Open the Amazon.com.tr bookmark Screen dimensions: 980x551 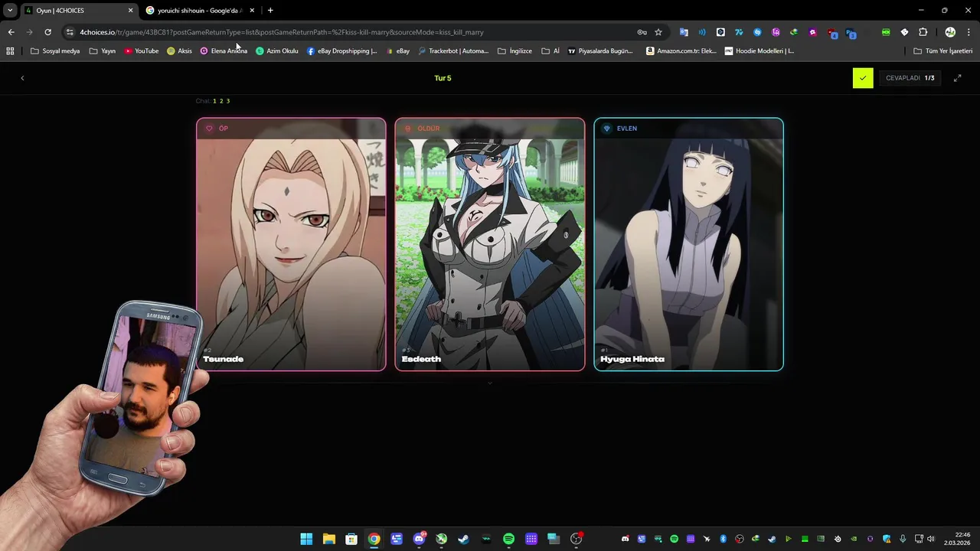click(681, 51)
